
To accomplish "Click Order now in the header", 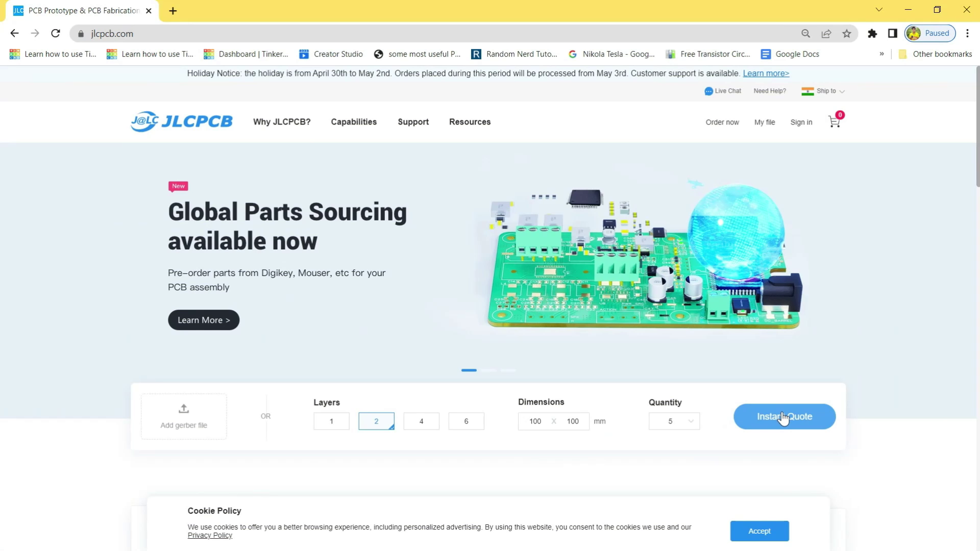I will coord(722,122).
